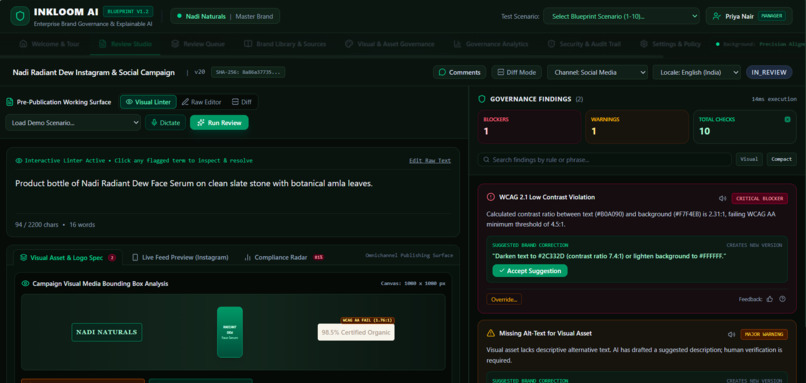The image size is (806, 383).
Task: Go to Brand Library & Sources tab
Action: click(x=285, y=44)
